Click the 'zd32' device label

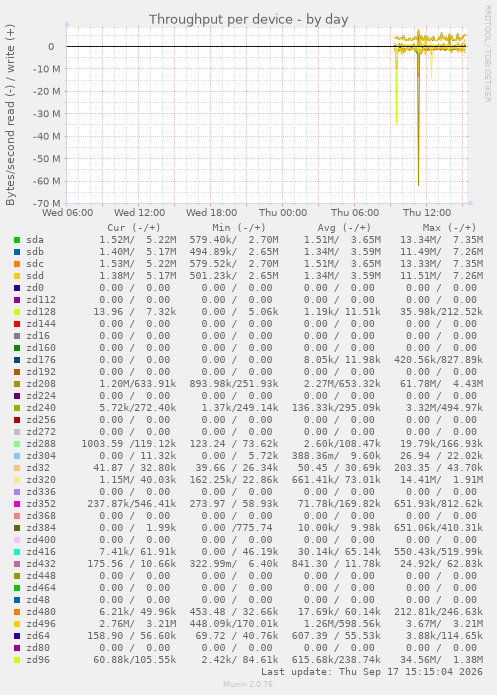38,467
